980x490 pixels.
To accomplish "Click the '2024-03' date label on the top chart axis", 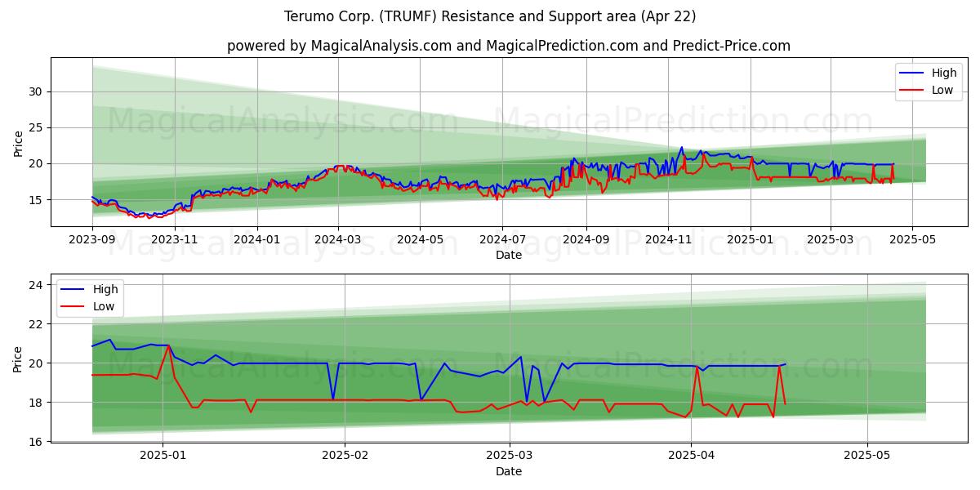I will pos(338,240).
